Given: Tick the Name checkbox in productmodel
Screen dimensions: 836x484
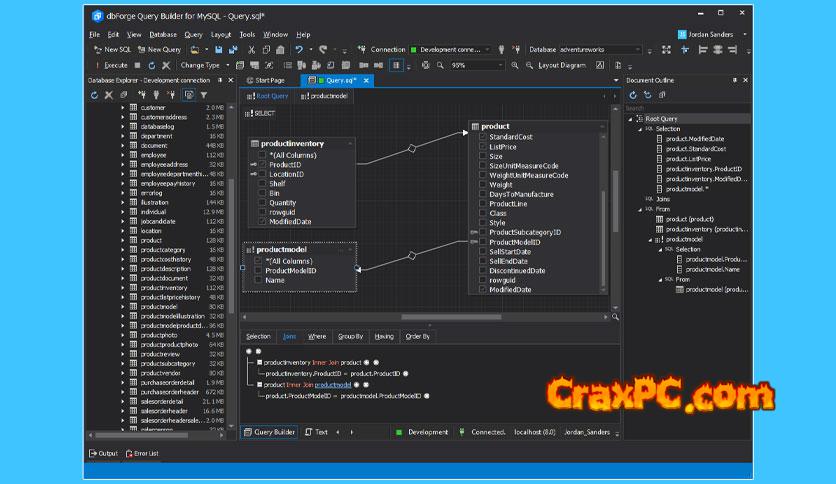Looking at the screenshot, I should click(x=258, y=281).
